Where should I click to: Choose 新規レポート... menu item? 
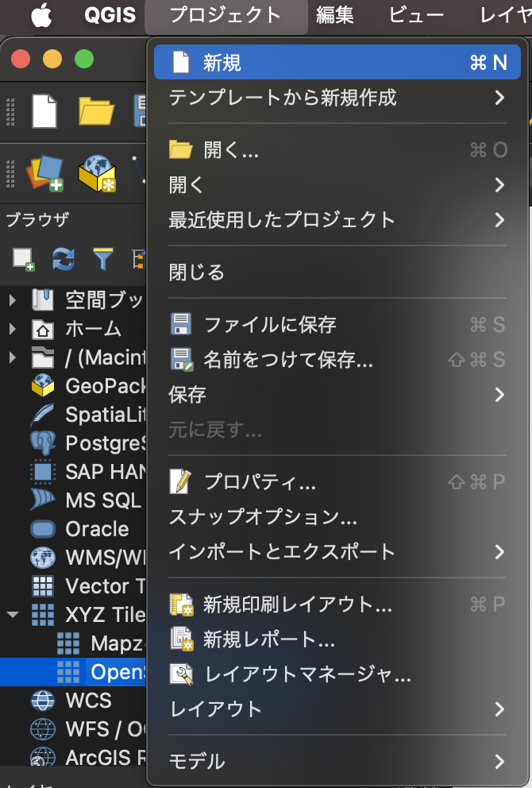[337, 639]
